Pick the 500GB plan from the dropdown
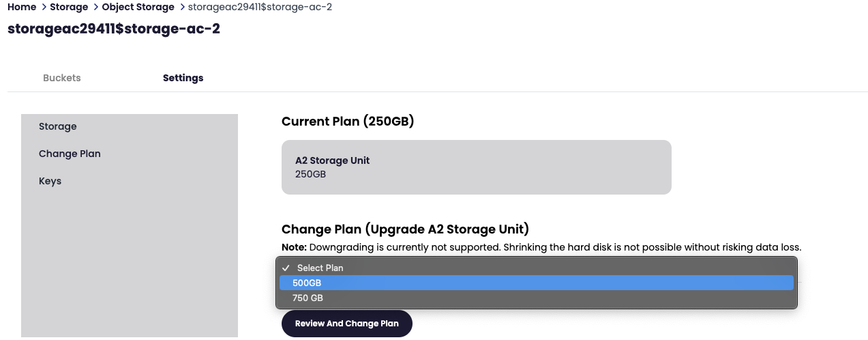Image resolution: width=868 pixels, height=340 pixels. coord(307,283)
